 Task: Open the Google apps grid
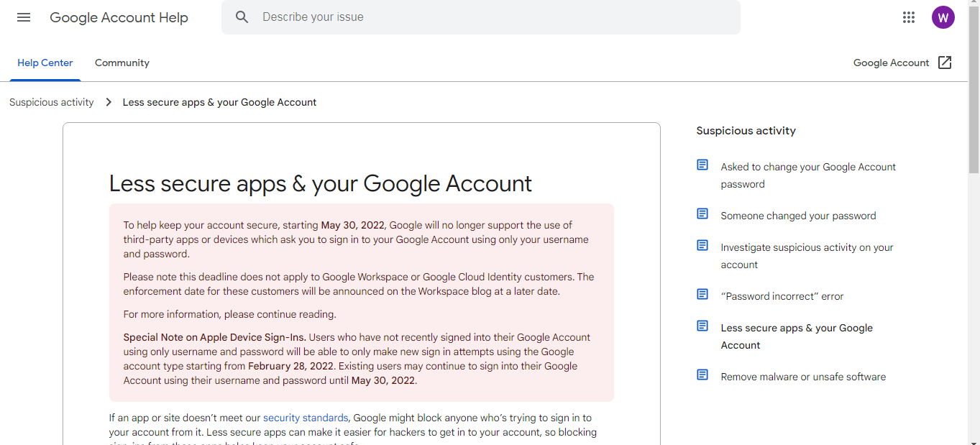point(909,17)
